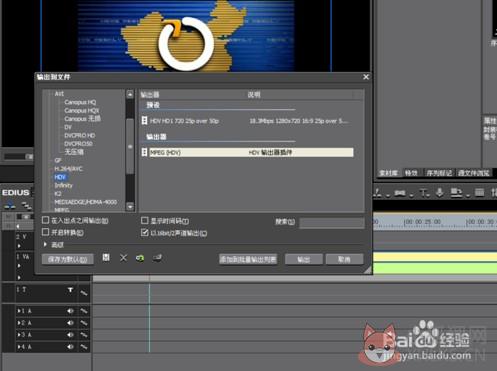
Task: Select HDV in the exporter tree
Action: [x=60, y=177]
